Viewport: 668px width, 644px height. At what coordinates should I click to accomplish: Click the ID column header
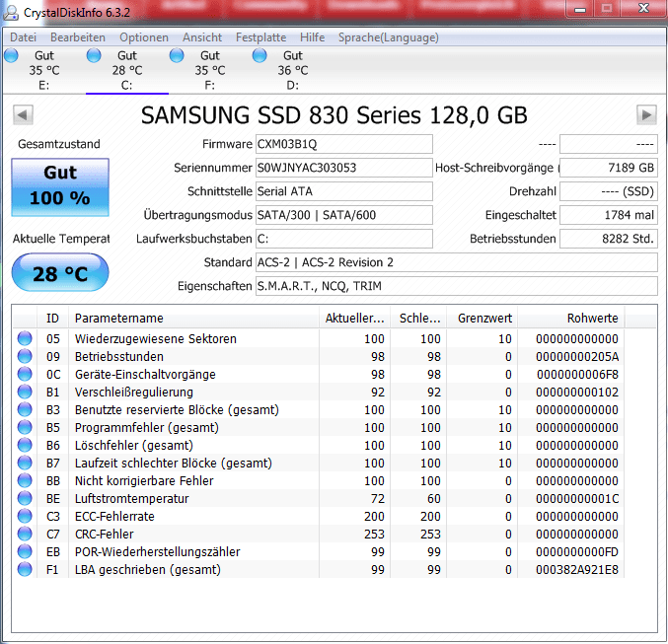52,318
